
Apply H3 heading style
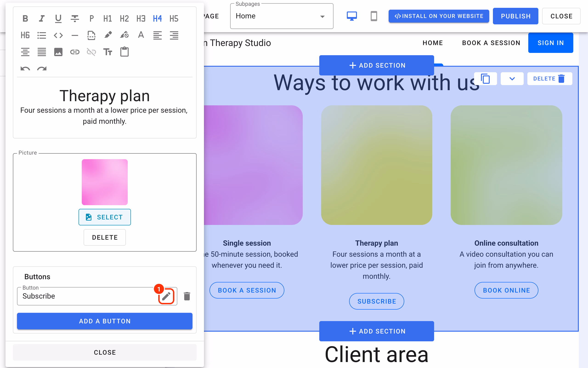click(141, 18)
